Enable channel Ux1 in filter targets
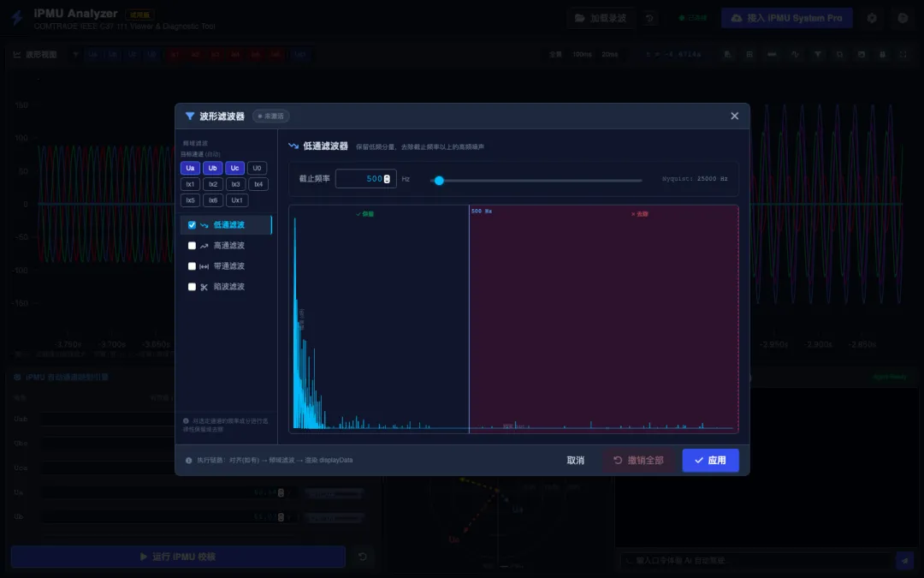The height and width of the screenshot is (578, 924). click(237, 200)
